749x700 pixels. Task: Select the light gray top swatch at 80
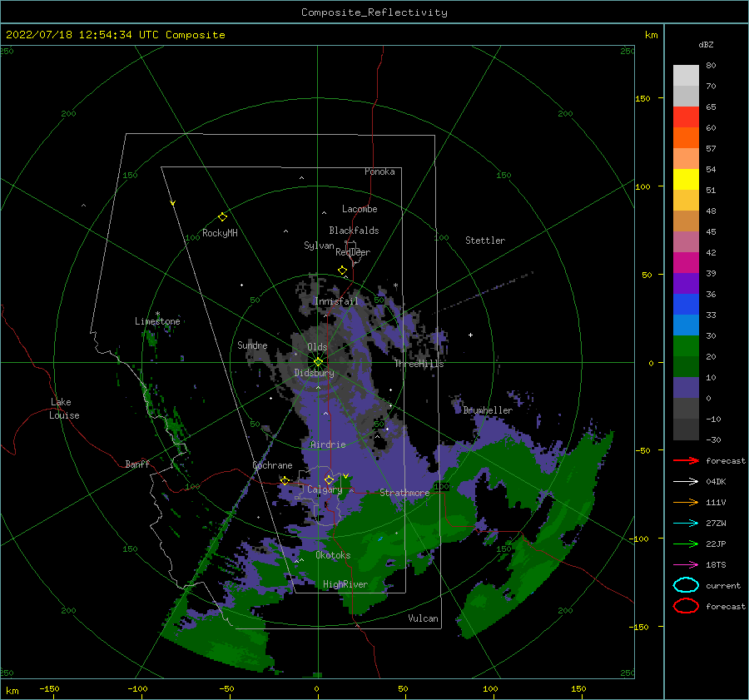(686, 76)
